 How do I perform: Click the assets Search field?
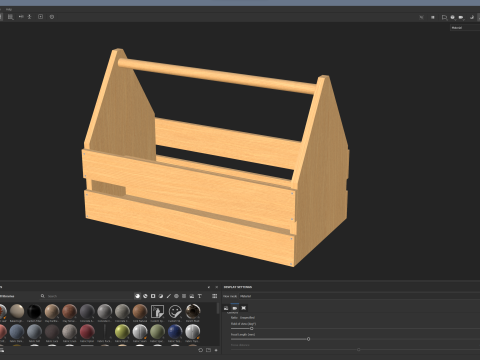[87, 296]
